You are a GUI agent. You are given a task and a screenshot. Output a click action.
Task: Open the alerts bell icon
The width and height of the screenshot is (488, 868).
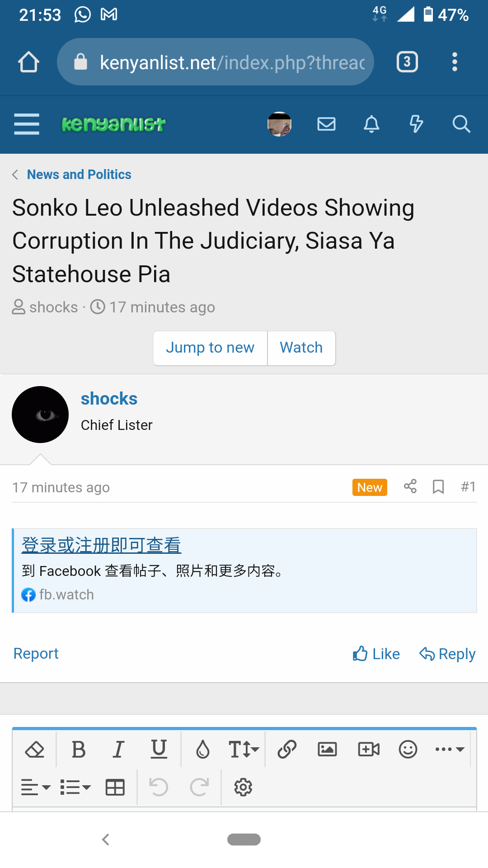371,124
